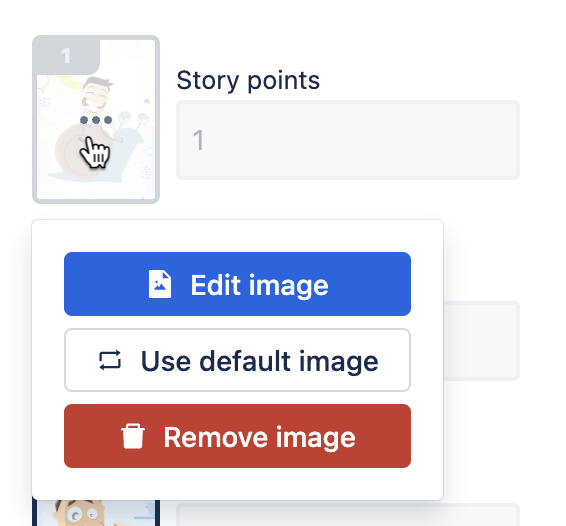Select Use default image
Screen dimensions: 566x526
coord(237,360)
